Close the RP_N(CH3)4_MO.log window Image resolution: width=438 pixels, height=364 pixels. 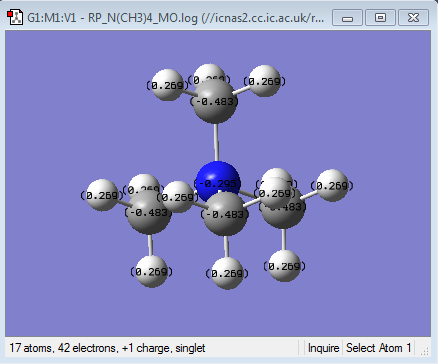[413, 17]
